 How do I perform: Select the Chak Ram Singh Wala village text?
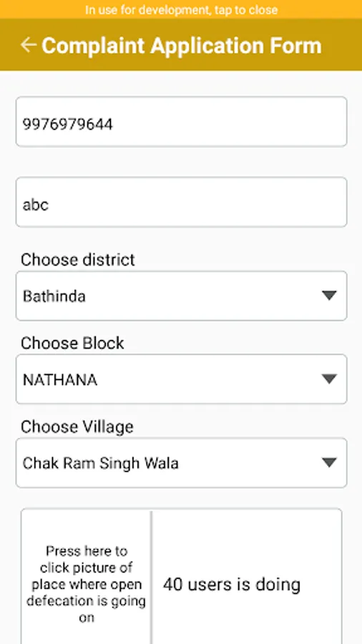pyautogui.click(x=101, y=463)
